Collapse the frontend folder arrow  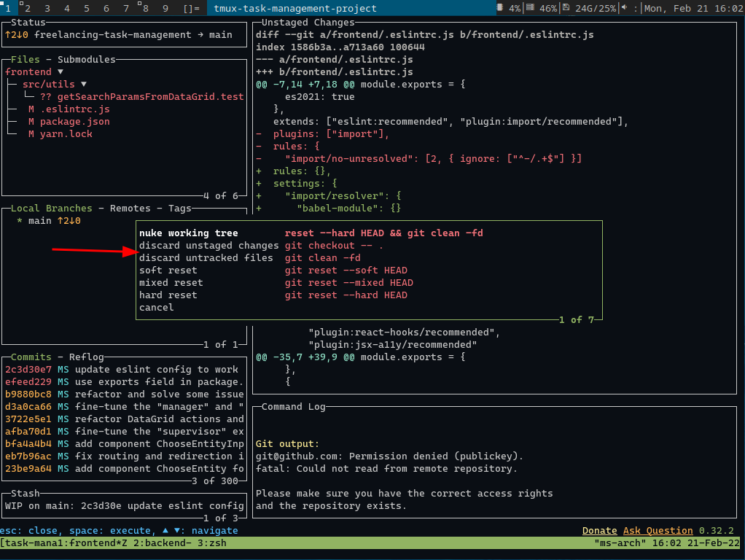click(61, 71)
